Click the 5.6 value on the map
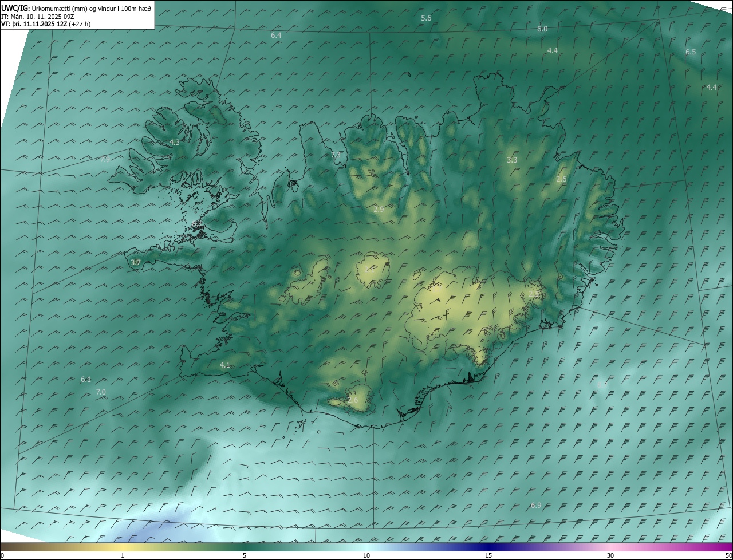The height and width of the screenshot is (560, 733). [426, 18]
